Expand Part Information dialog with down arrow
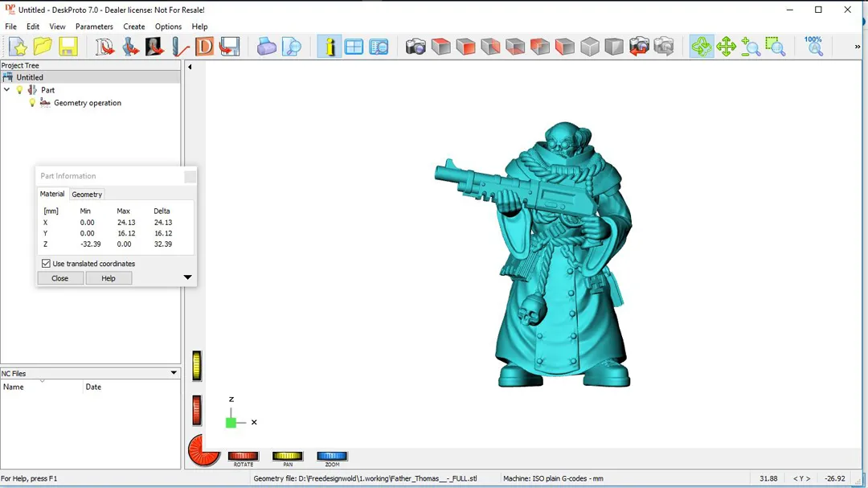The height and width of the screenshot is (488, 868). click(187, 277)
